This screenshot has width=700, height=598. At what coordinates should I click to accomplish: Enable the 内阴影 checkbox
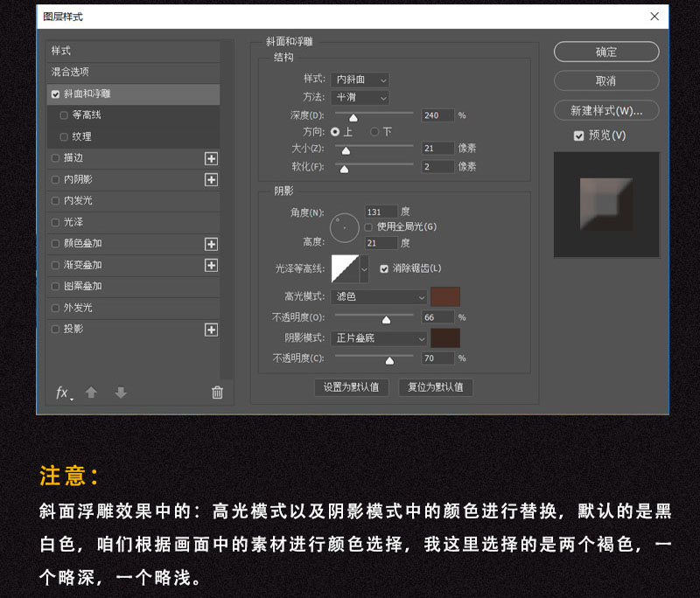pyautogui.click(x=55, y=179)
